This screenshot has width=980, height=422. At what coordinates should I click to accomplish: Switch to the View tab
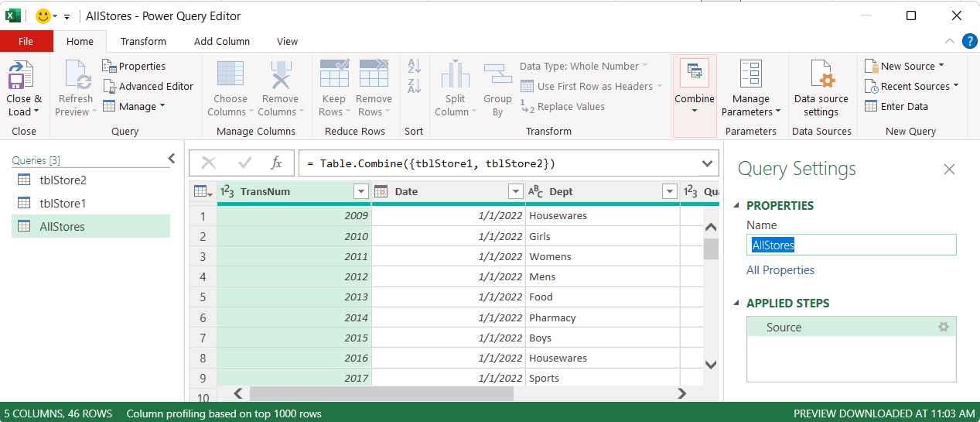click(287, 41)
